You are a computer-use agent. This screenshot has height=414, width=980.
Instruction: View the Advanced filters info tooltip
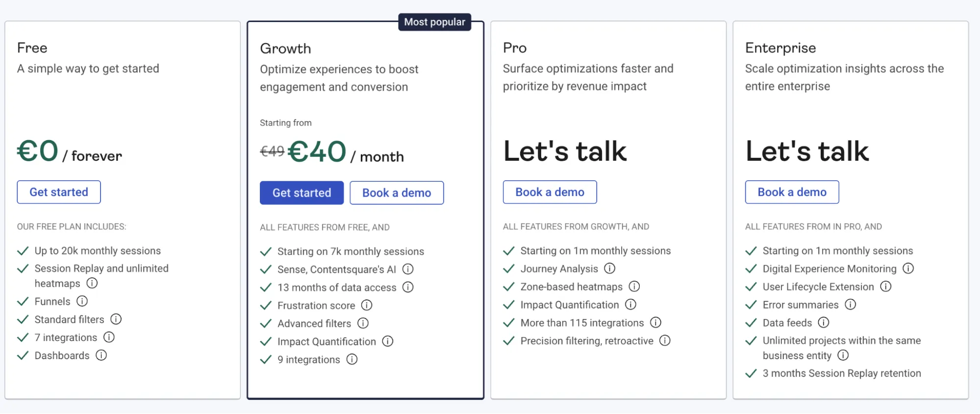click(363, 323)
